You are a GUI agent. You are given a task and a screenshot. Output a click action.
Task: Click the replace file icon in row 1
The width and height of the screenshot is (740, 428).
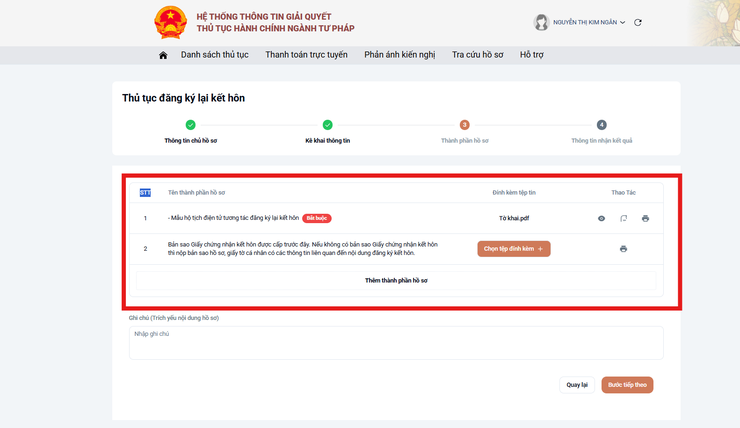[x=623, y=218]
